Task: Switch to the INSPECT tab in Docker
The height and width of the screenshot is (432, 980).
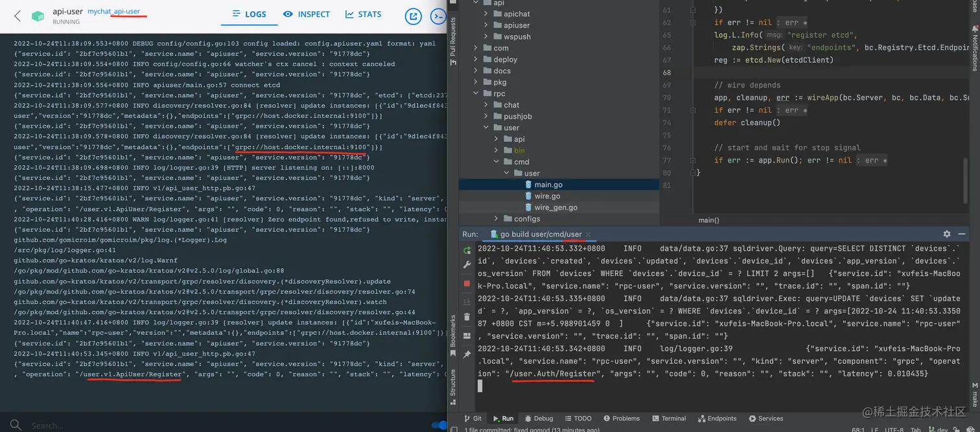Action: pos(307,14)
